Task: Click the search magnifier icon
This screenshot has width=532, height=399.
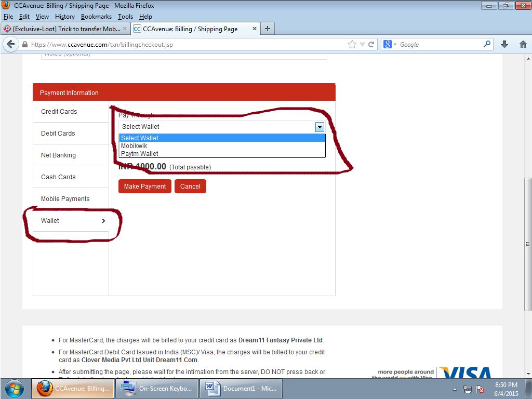Action: pos(487,44)
